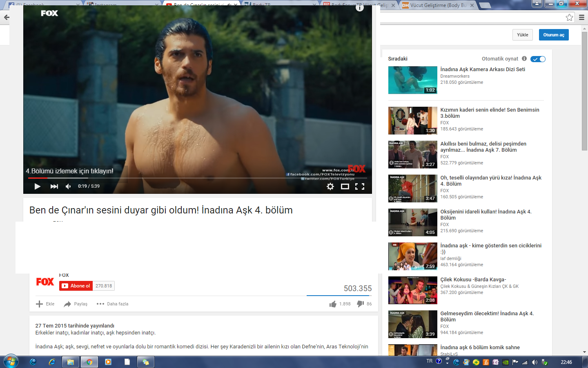Open the Ekle add-to menu
This screenshot has width=588, height=368.
45,304
